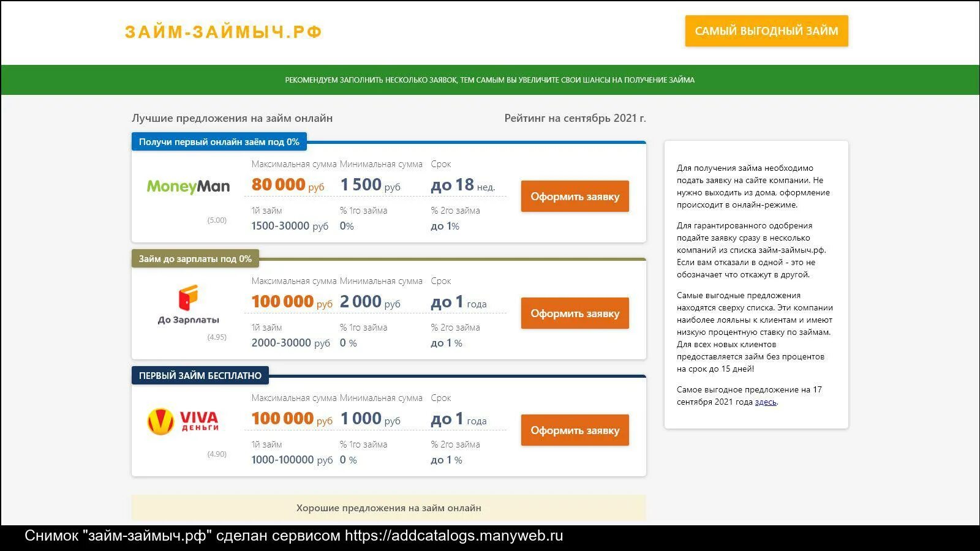Select the 'Займ до зарплаты под 0%' label
This screenshot has width=980, height=551.
tap(195, 258)
